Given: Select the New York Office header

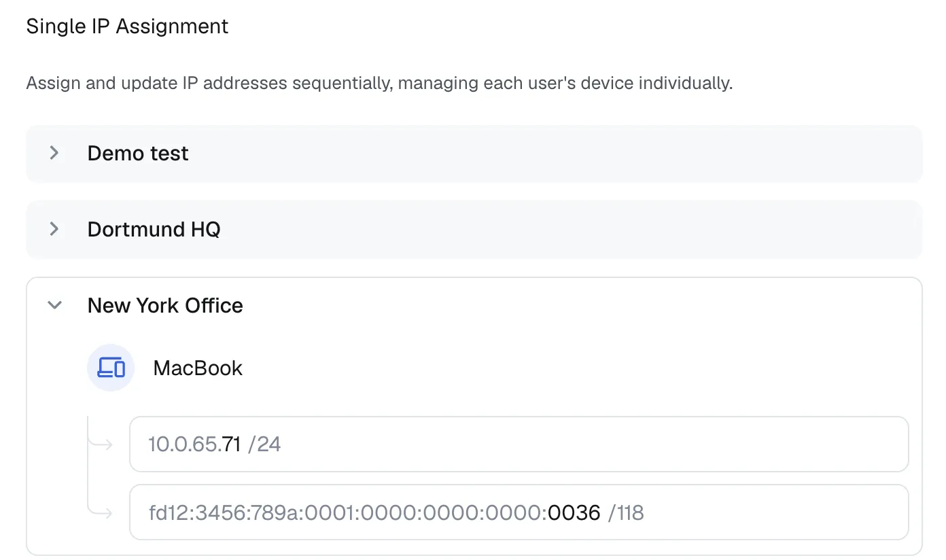Looking at the screenshot, I should coord(165,305).
